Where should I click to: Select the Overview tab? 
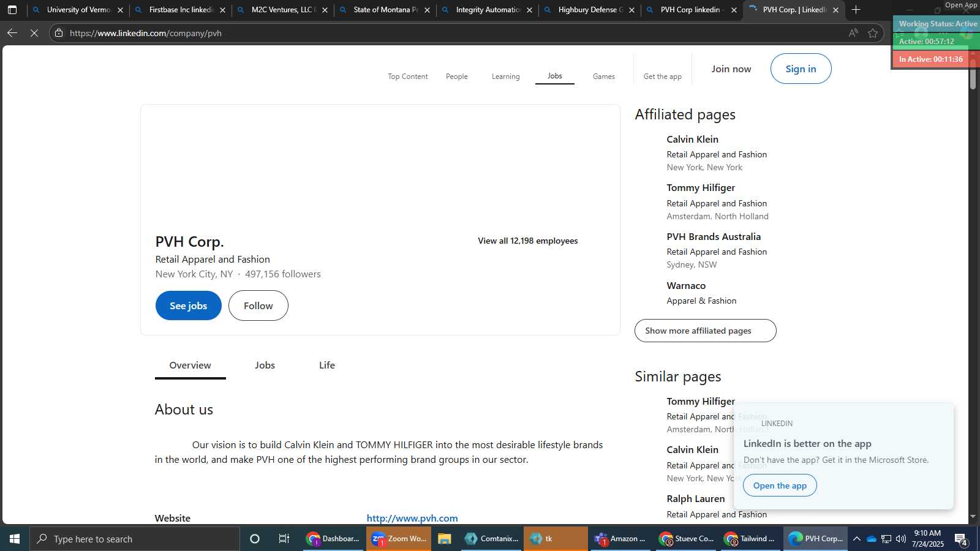pos(190,365)
